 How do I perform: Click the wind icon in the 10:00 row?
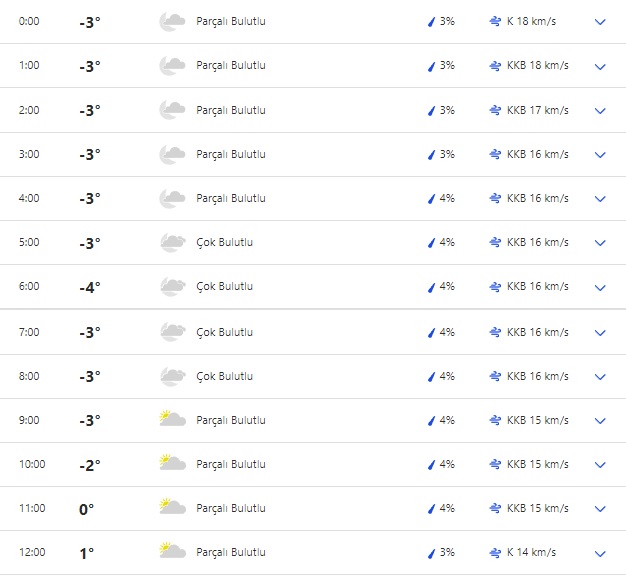495,464
